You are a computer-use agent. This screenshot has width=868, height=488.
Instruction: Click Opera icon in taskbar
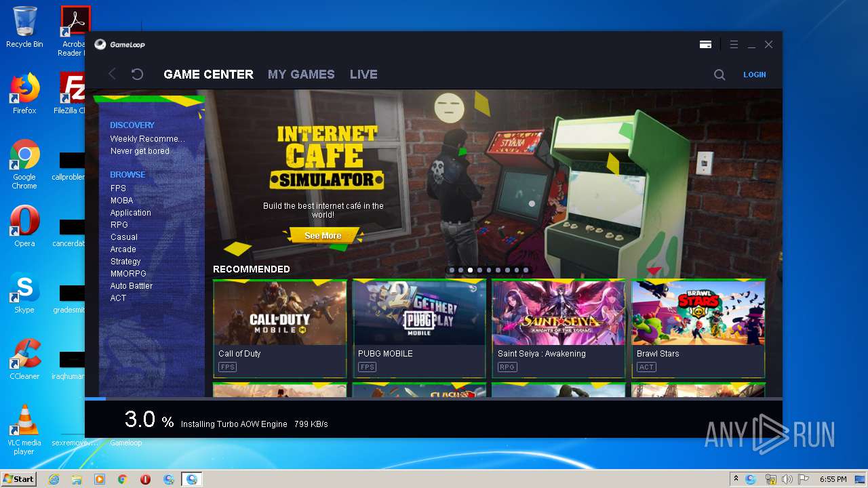click(x=145, y=479)
